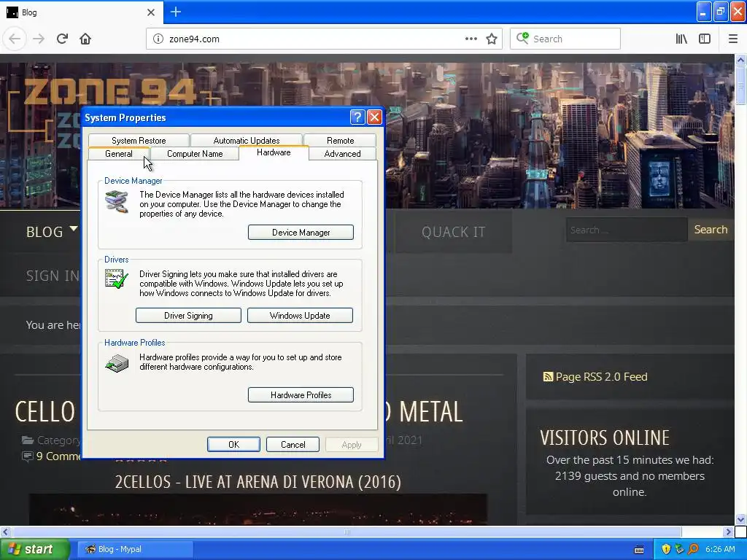Viewport: 747px width, 560px height.
Task: Open the hamburger application menu
Action: (x=732, y=39)
